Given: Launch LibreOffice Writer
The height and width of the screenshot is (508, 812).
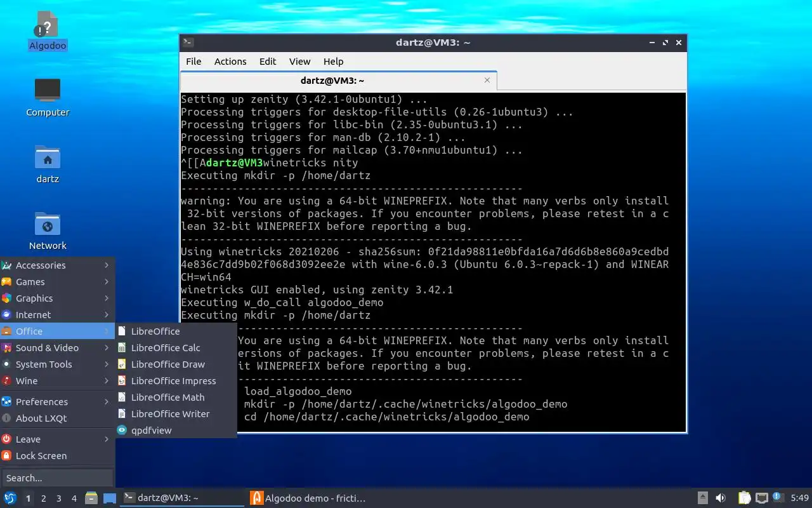Looking at the screenshot, I should point(176,414).
